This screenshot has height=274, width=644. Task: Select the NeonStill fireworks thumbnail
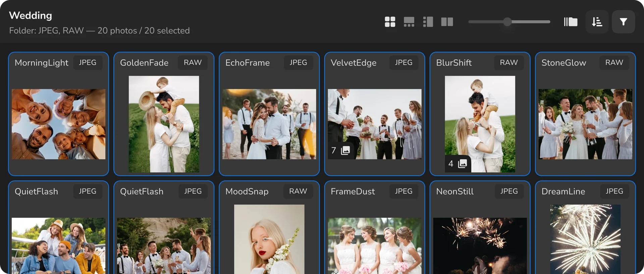click(480, 246)
